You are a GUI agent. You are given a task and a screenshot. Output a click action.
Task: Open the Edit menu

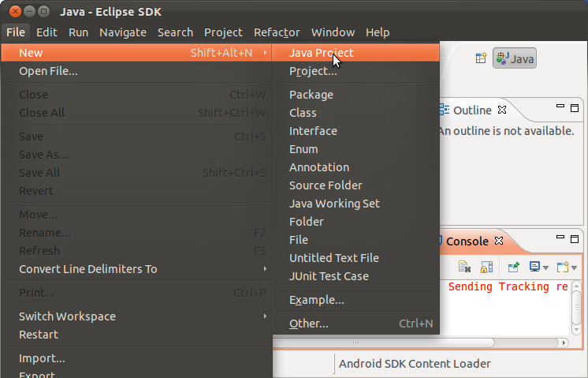[x=47, y=32]
